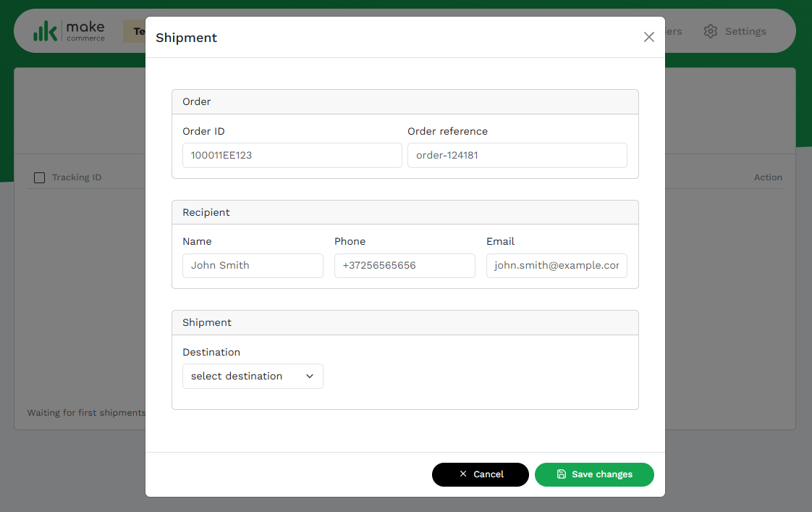This screenshot has height=512, width=812.
Task: Click the MakeCommerce logo
Action: [x=69, y=31]
